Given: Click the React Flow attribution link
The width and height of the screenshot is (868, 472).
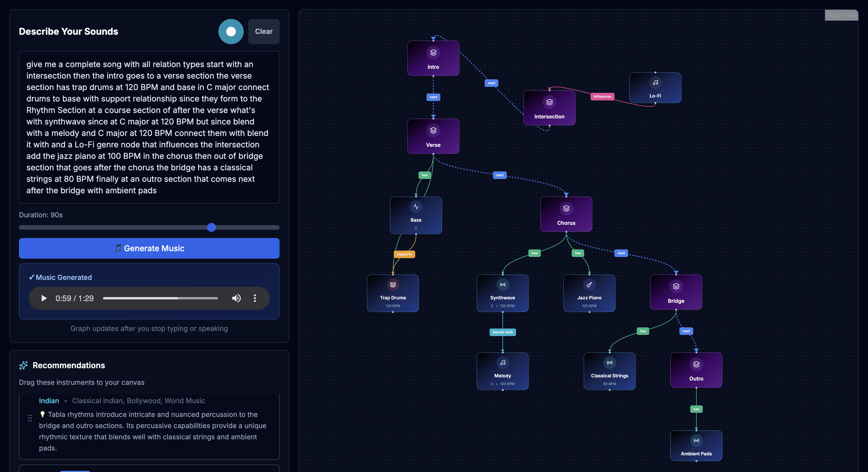Looking at the screenshot, I should pyautogui.click(x=841, y=15).
